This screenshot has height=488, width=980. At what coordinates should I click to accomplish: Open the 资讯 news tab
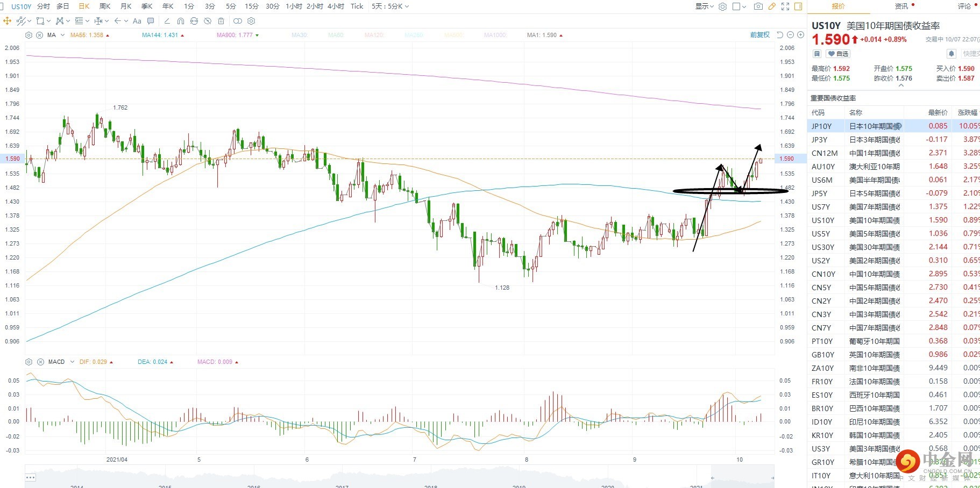(x=901, y=6)
